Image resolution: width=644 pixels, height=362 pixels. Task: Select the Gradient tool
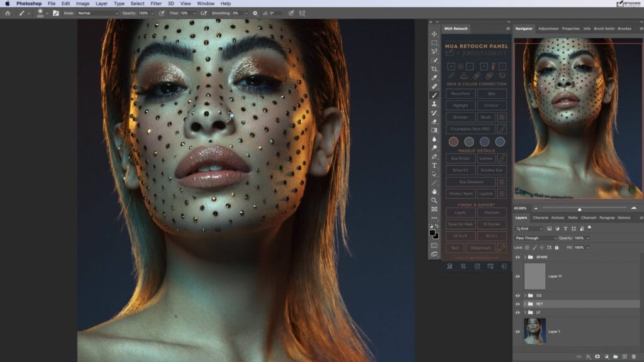click(434, 130)
